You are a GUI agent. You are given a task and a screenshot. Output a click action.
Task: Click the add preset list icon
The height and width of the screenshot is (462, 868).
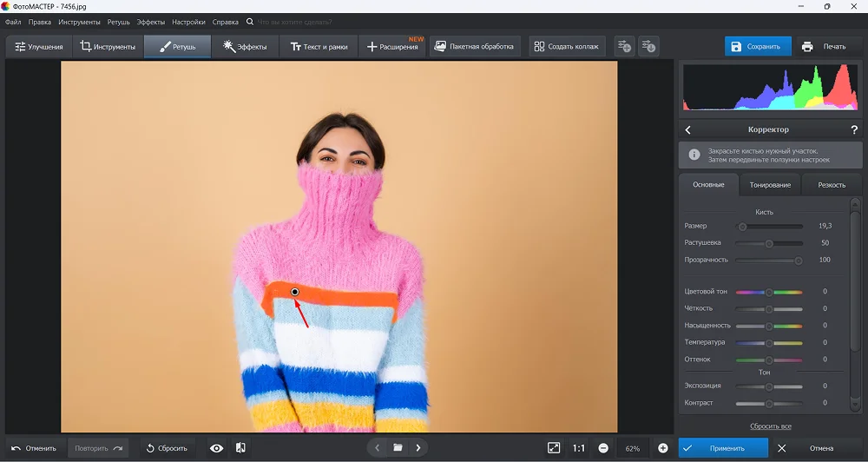coord(624,47)
